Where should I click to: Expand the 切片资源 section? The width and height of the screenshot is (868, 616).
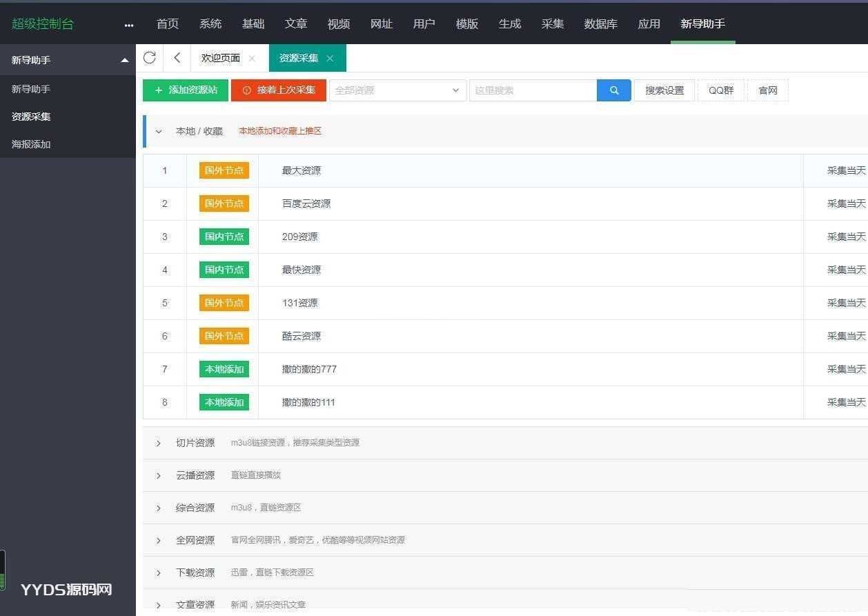pos(158,442)
